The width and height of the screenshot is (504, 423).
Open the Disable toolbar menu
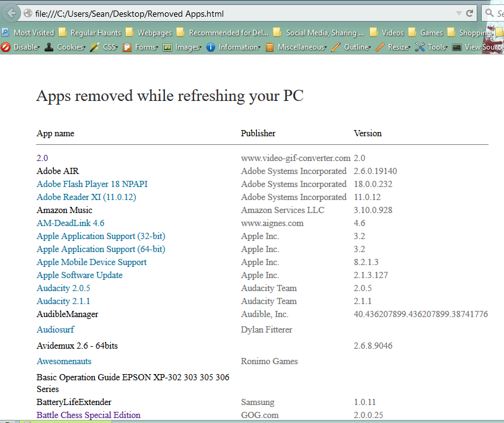[27, 47]
